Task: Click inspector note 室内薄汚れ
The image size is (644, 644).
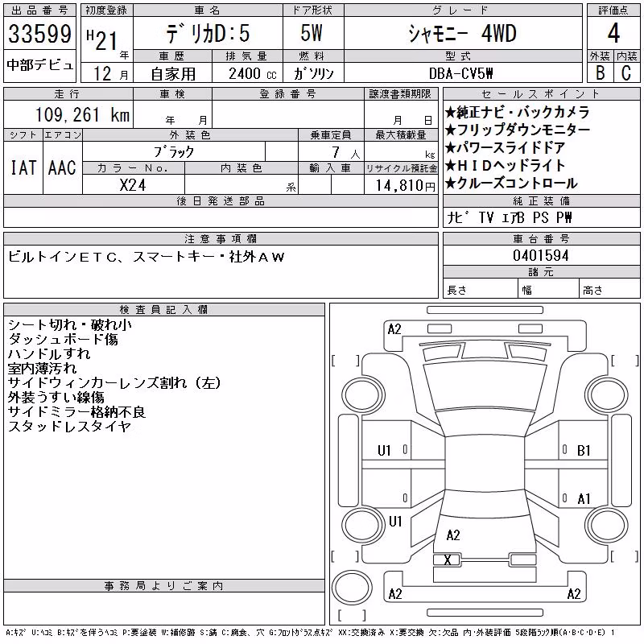Action: coord(42,369)
